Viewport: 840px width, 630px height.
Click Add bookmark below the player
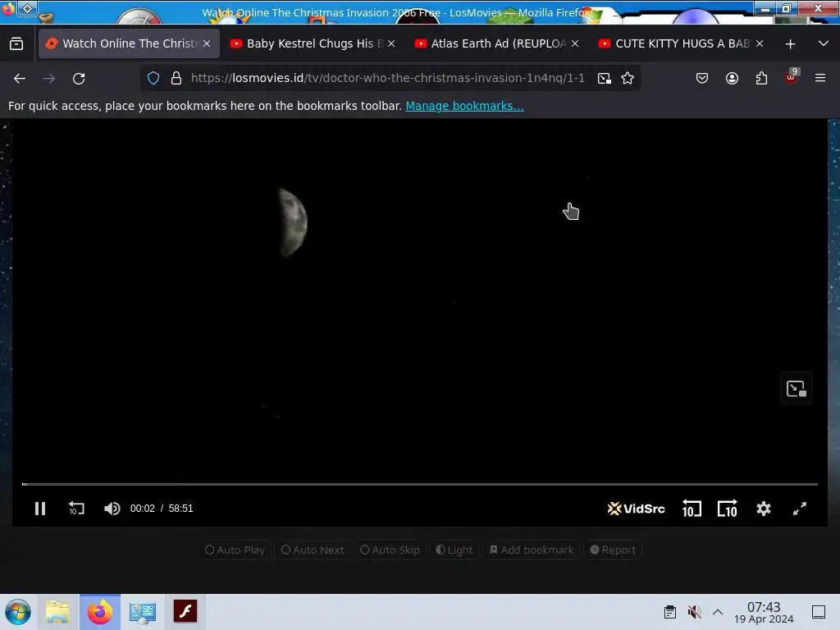point(532,550)
